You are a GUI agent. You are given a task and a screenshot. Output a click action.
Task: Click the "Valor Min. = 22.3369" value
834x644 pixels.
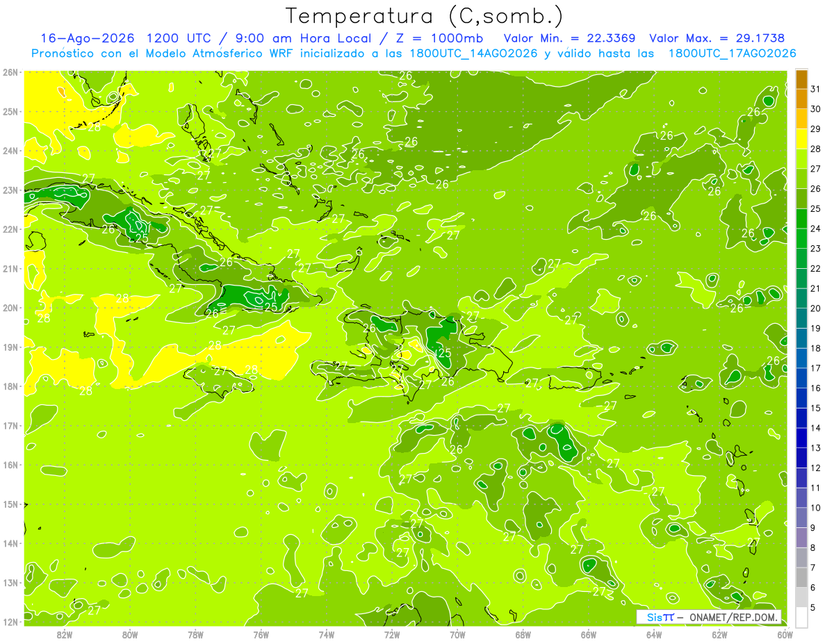tap(569, 38)
